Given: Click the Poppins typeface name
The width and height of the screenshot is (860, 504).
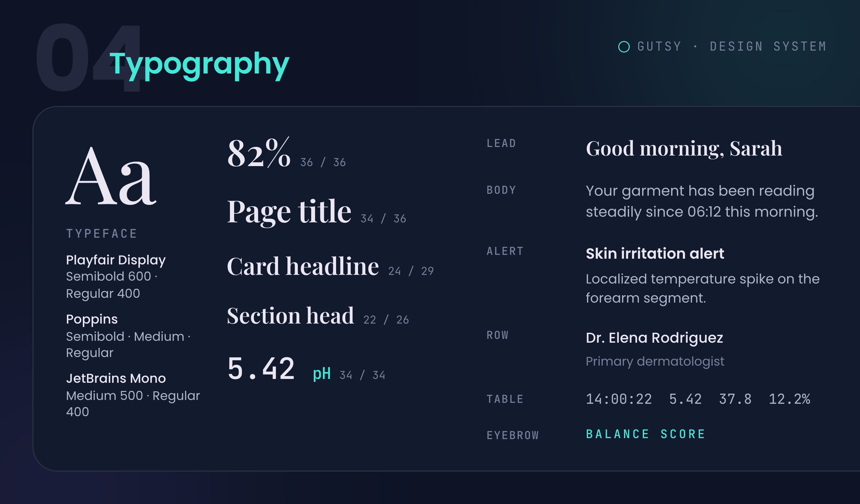Looking at the screenshot, I should [x=92, y=319].
